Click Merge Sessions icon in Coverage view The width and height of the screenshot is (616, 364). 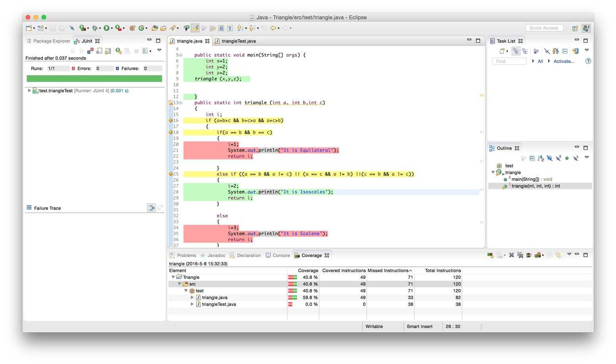[x=528, y=255]
